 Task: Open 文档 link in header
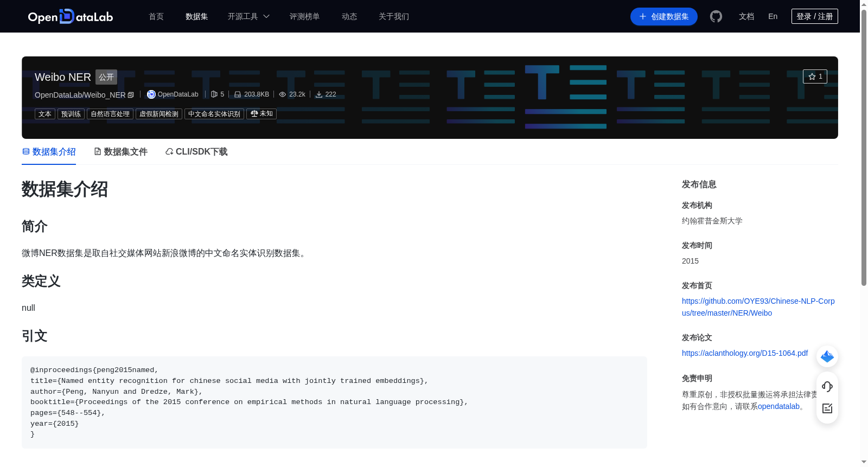point(746,16)
